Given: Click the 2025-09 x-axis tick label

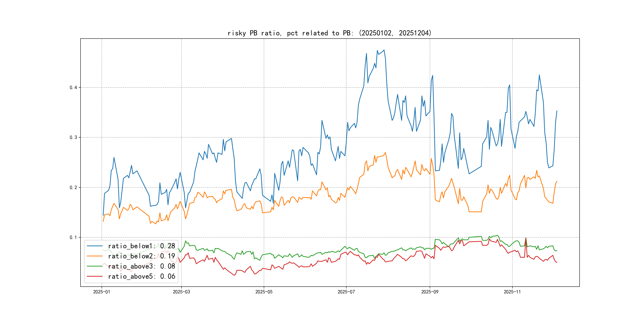Looking at the screenshot, I should (x=430, y=292).
